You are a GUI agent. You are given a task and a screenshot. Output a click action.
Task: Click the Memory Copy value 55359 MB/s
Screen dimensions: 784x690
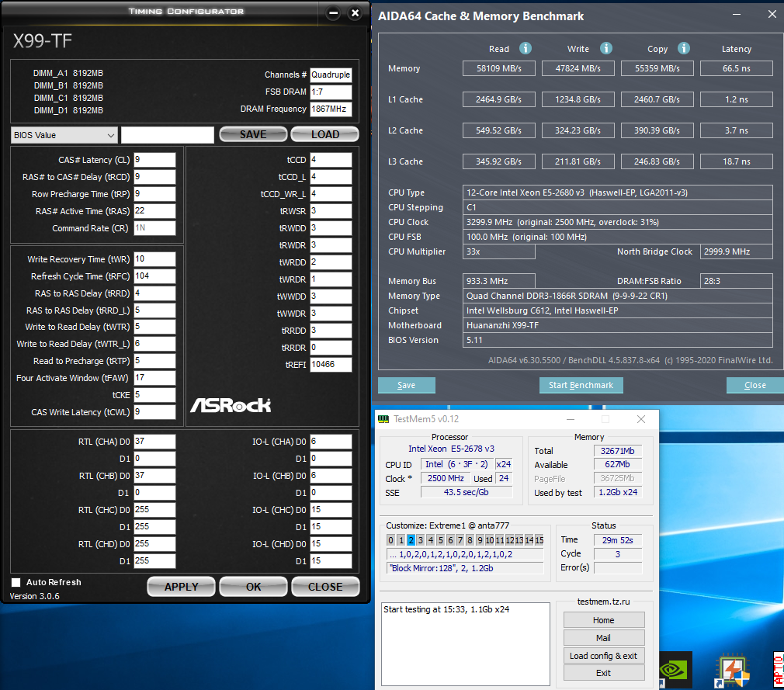tap(657, 68)
